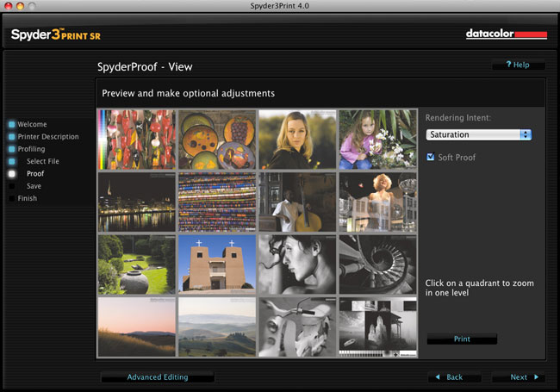The height and width of the screenshot is (392, 560).
Task: Click the Finish step indicator square
Action: pyautogui.click(x=12, y=198)
